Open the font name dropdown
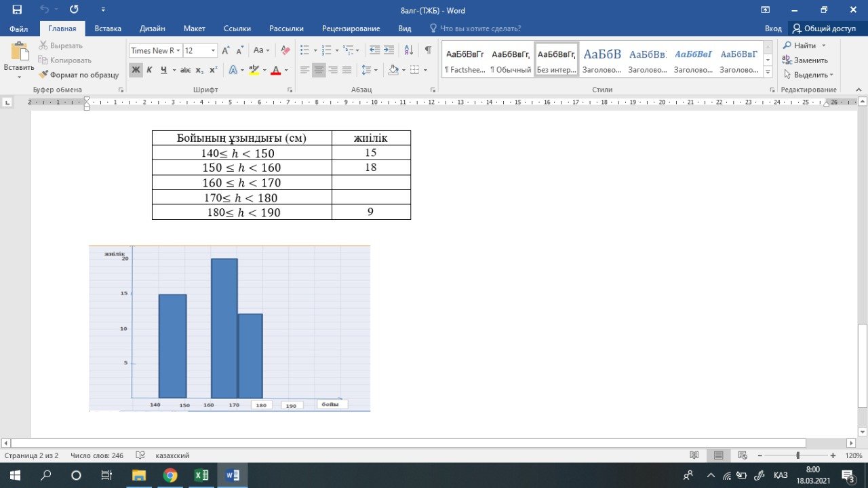868x488 pixels. point(179,51)
